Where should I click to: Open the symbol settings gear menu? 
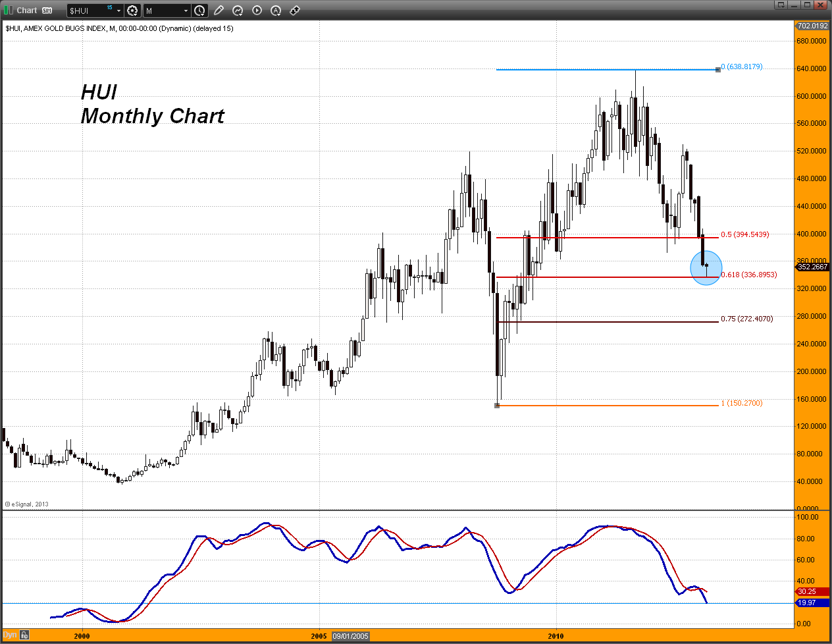[132, 11]
